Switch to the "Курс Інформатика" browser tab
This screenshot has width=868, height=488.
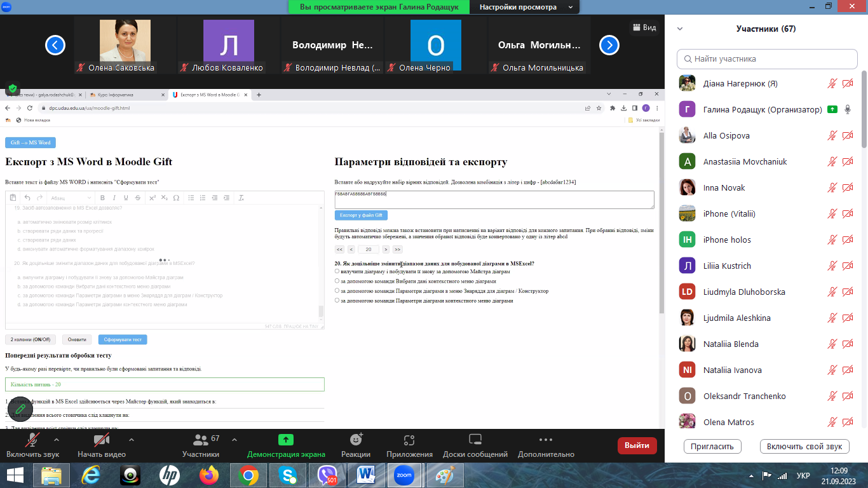coord(126,95)
